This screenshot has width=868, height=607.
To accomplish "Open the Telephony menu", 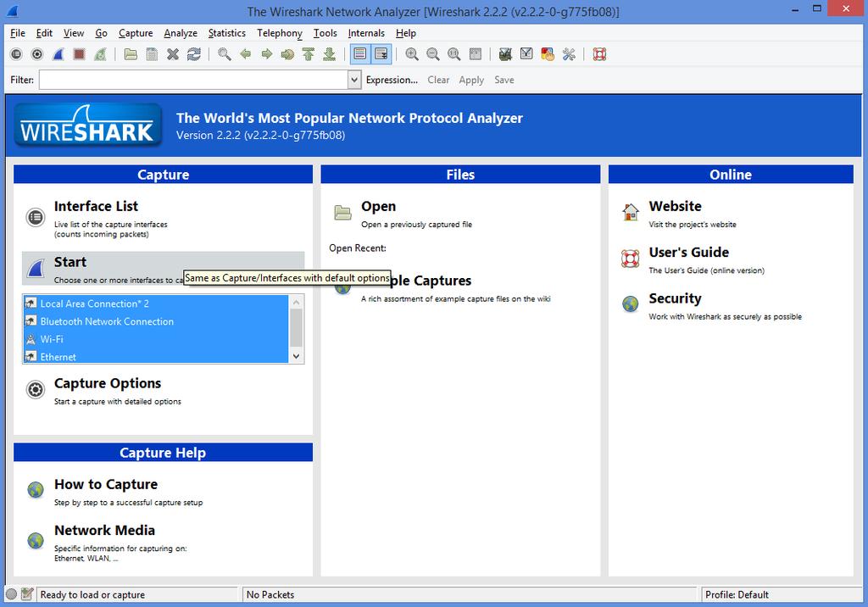I will point(280,33).
